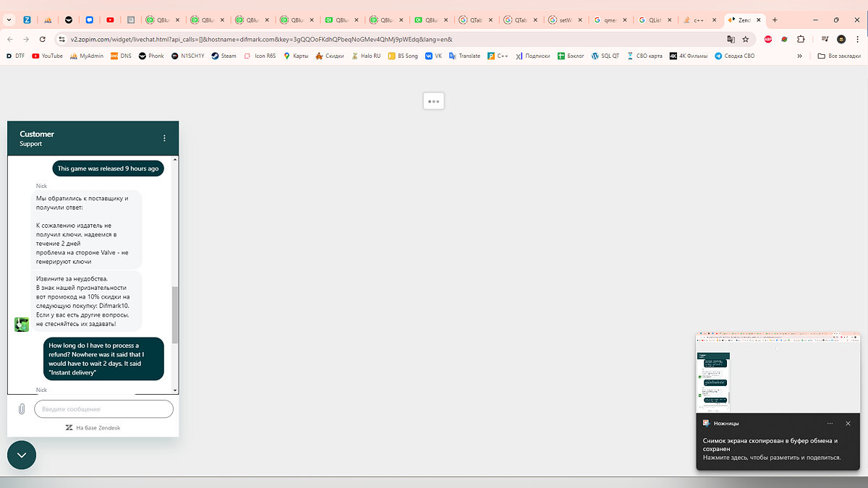Click the paperclip attach file icon
Screen dimensions: 868x488
tap(22, 409)
